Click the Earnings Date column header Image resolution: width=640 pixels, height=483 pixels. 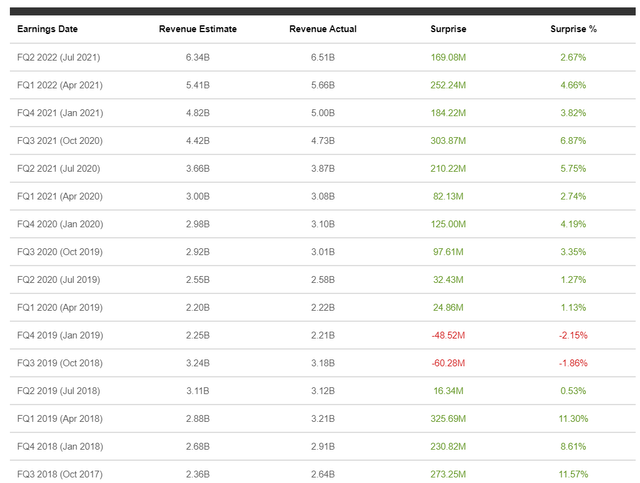pyautogui.click(x=47, y=29)
